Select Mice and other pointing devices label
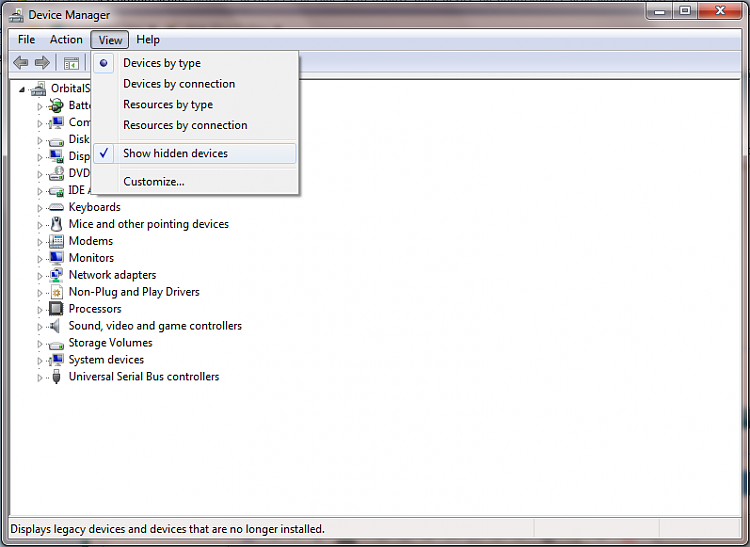The width and height of the screenshot is (750, 547). (149, 224)
